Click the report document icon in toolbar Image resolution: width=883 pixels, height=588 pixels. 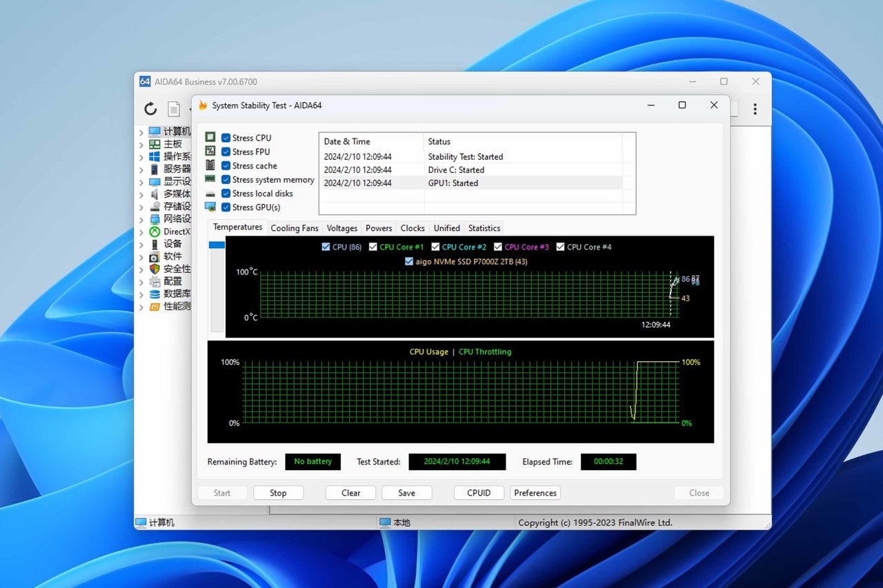point(174,109)
